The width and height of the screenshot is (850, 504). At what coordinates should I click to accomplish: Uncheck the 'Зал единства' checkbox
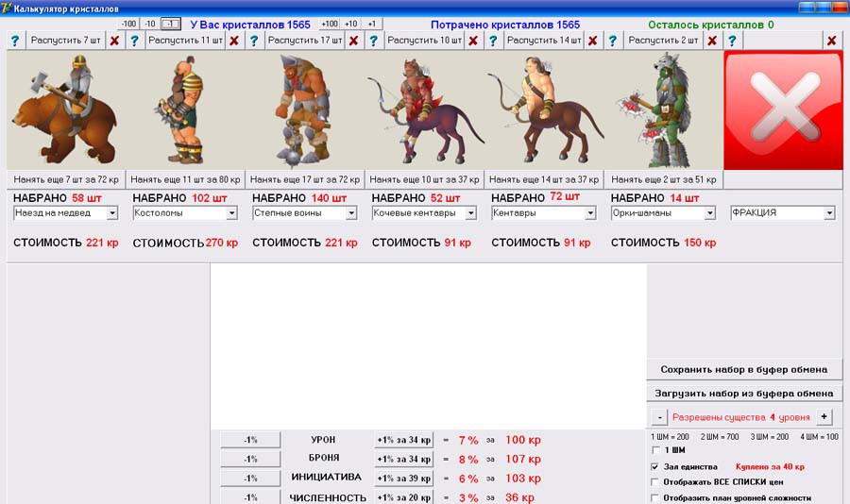click(x=656, y=466)
